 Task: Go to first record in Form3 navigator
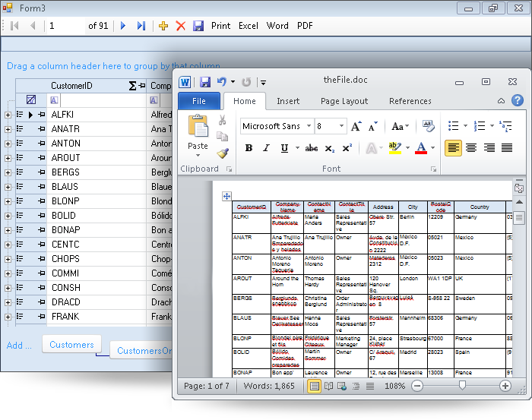point(14,26)
